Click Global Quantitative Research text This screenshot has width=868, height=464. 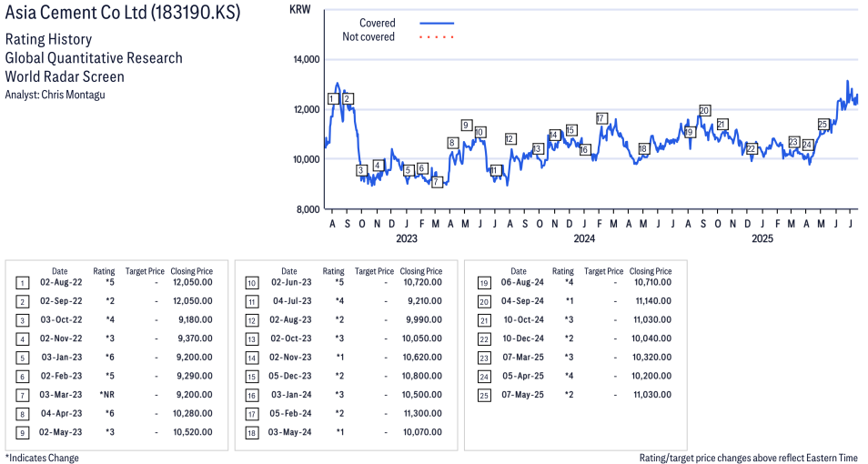pos(94,58)
